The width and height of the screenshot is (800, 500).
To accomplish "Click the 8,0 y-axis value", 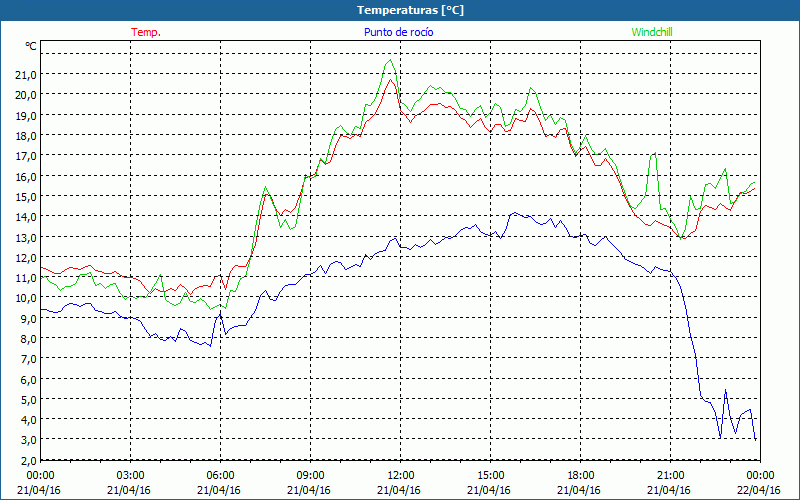I will pyautogui.click(x=29, y=338).
